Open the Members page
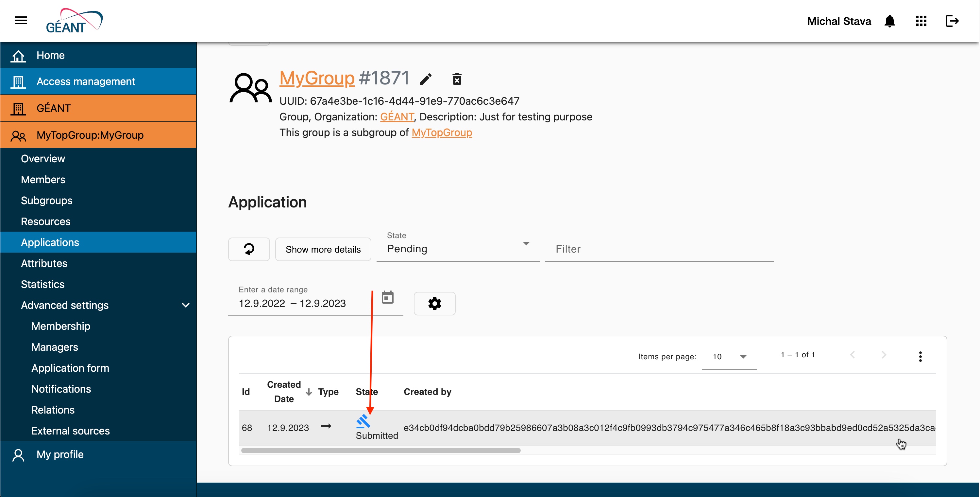 tap(98, 179)
